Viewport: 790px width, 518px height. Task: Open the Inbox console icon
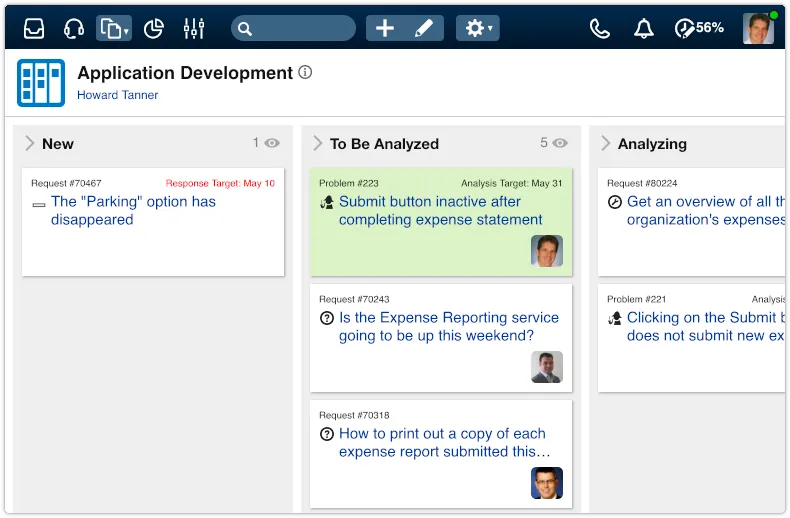[x=34, y=28]
